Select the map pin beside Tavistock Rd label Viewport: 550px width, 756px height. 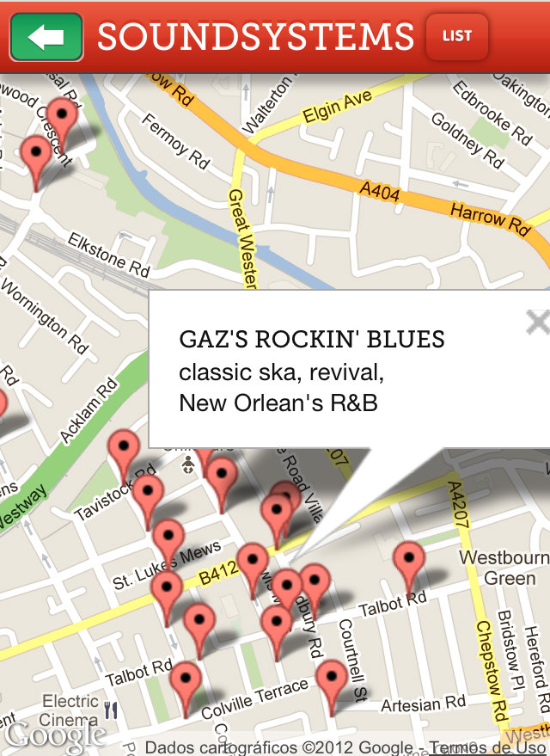[148, 495]
